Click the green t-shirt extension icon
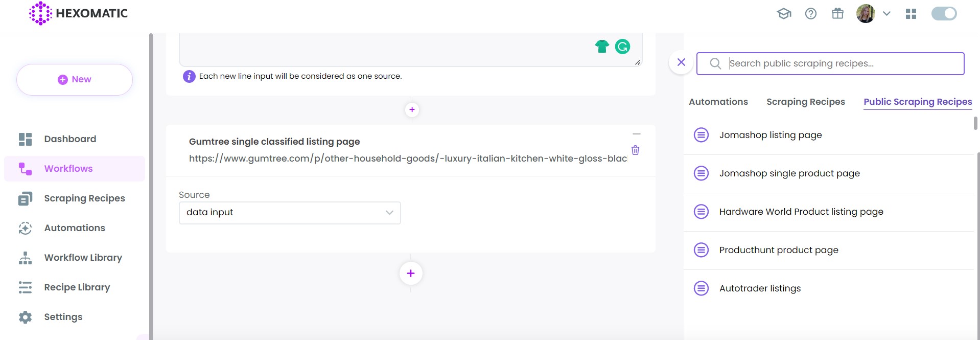 tap(602, 47)
